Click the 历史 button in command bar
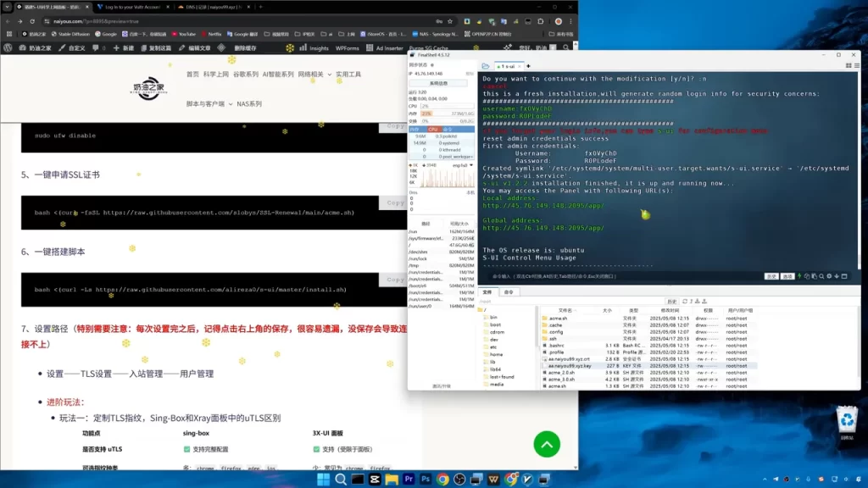868x488 pixels. click(x=771, y=276)
